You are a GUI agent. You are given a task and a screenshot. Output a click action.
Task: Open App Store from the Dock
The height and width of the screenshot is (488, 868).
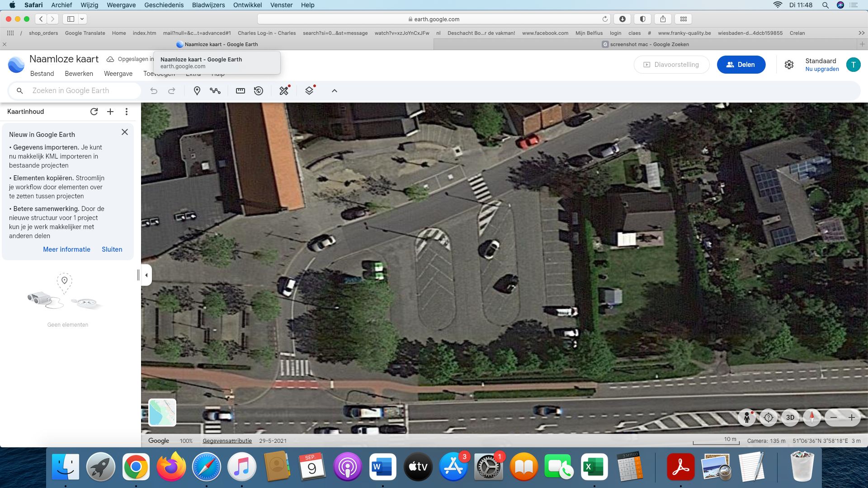click(453, 467)
